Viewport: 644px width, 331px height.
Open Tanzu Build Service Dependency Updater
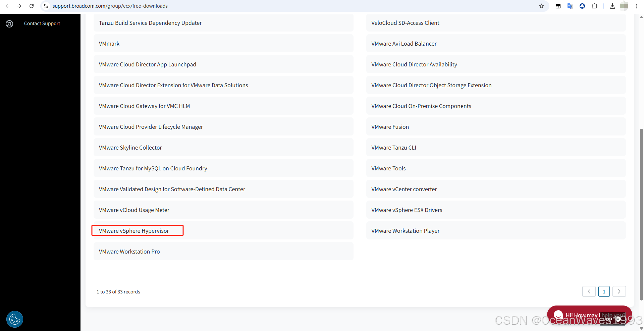(223, 23)
